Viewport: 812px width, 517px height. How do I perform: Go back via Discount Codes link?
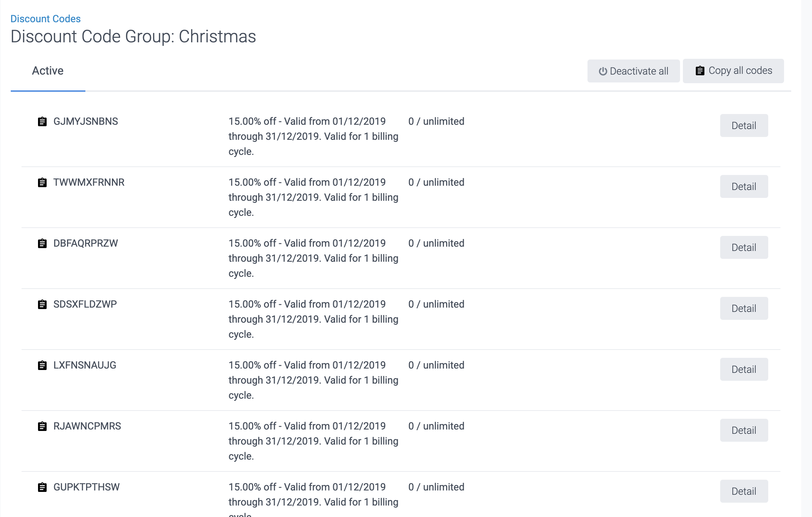pos(46,19)
